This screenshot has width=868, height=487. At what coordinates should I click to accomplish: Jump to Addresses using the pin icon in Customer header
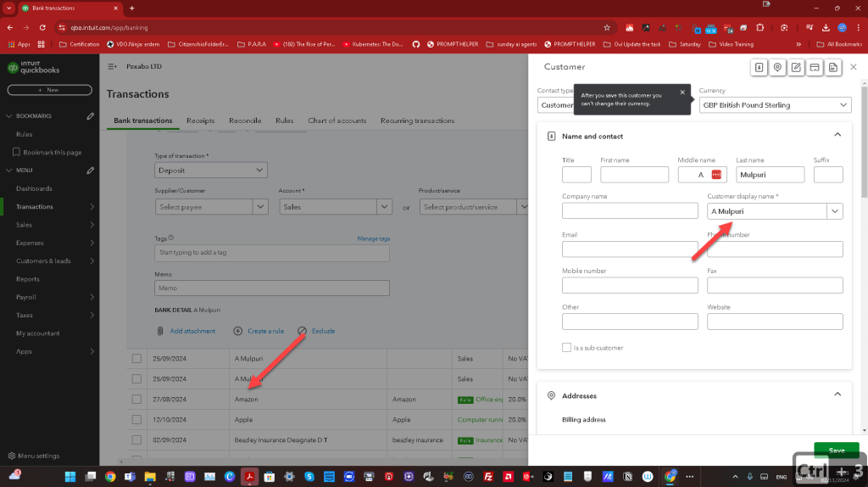(x=777, y=67)
